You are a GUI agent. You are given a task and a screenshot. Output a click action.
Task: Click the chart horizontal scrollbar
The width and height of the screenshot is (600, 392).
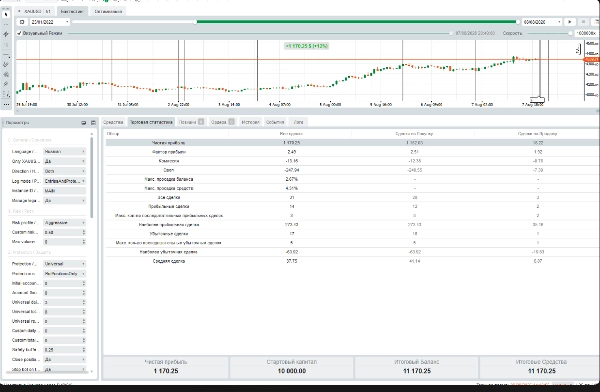pos(306,111)
